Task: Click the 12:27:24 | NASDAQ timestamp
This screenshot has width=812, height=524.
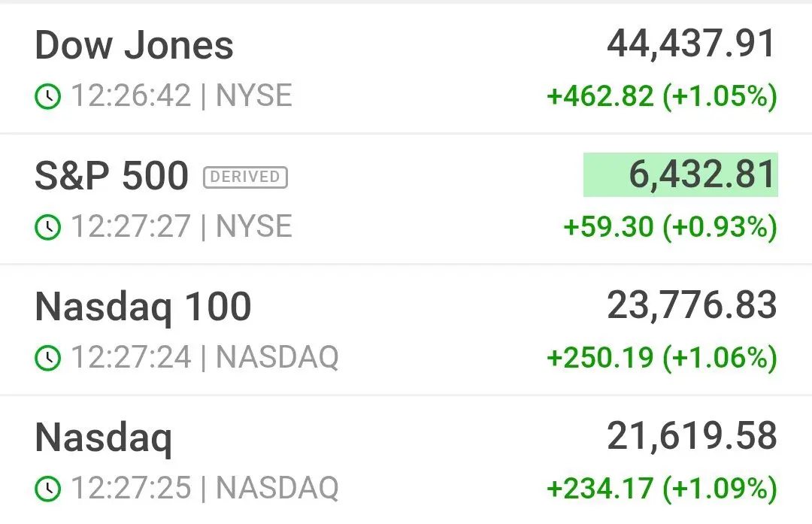Action: pos(205,358)
